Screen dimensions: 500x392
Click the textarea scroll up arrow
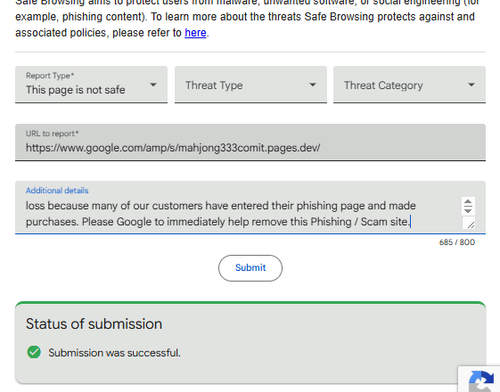(468, 202)
